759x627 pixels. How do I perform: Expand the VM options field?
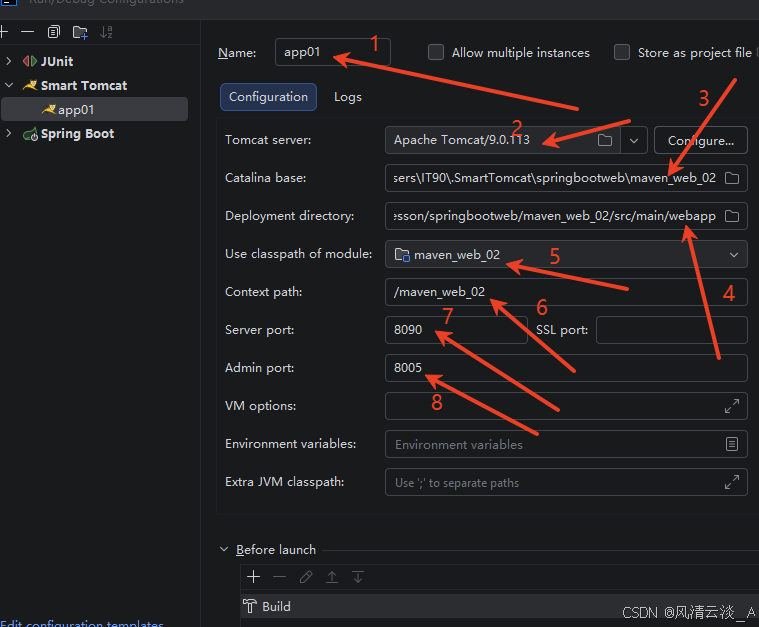tap(732, 406)
